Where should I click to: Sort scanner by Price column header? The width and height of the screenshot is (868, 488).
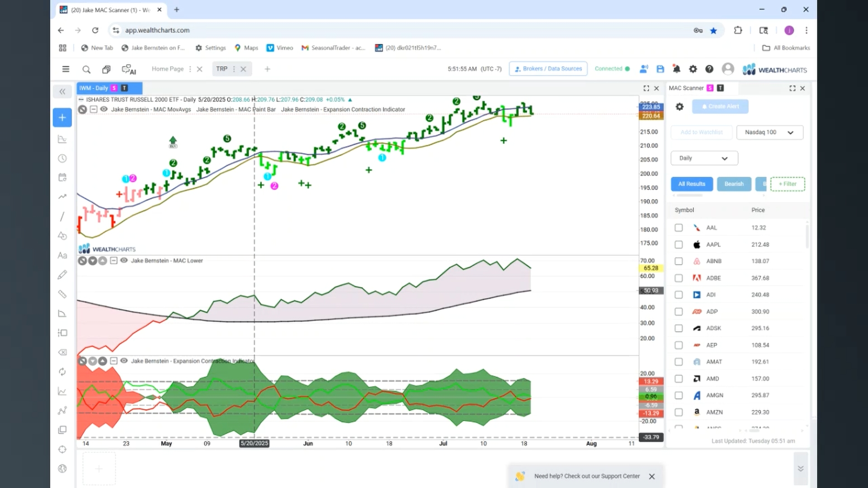coord(758,210)
